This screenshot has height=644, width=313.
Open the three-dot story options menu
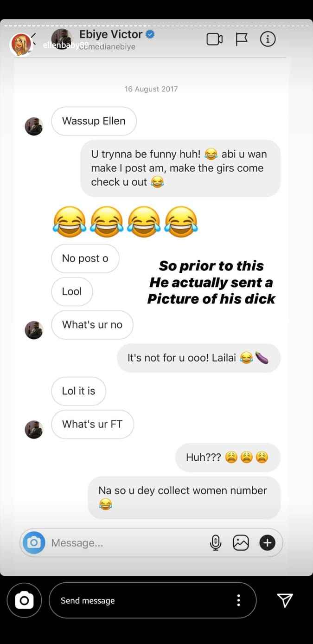[238, 600]
